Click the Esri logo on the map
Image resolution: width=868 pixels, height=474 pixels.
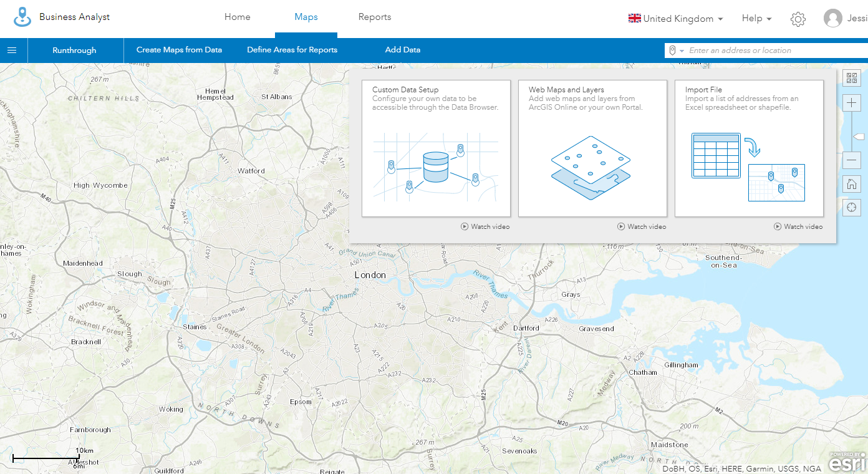click(x=847, y=462)
